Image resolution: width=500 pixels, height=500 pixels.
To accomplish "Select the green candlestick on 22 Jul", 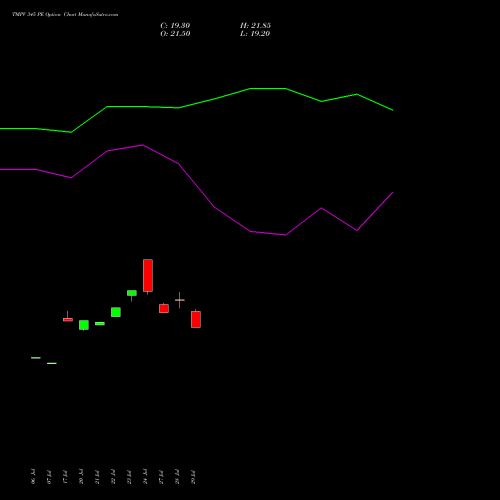I will [116, 312].
